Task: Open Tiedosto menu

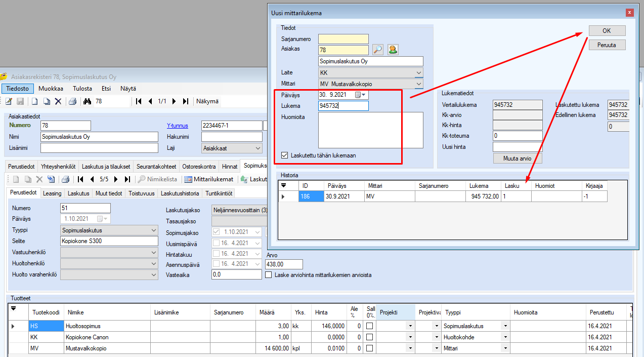Action: click(18, 89)
